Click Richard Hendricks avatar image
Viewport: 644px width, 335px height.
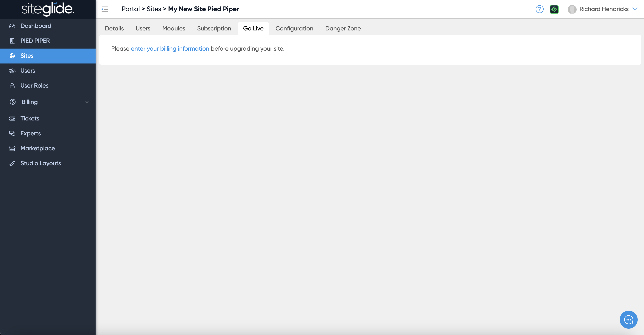(x=572, y=9)
